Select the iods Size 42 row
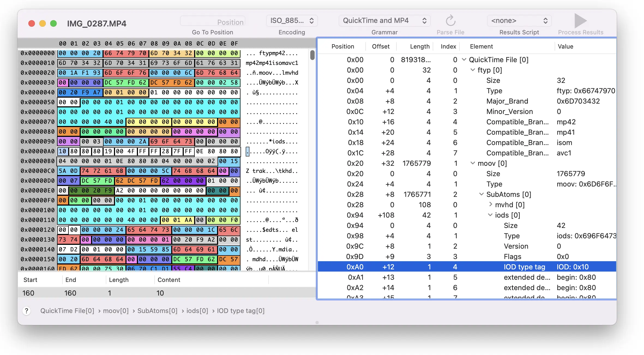Image resolution: width=644 pixels, height=355 pixels. click(467, 225)
